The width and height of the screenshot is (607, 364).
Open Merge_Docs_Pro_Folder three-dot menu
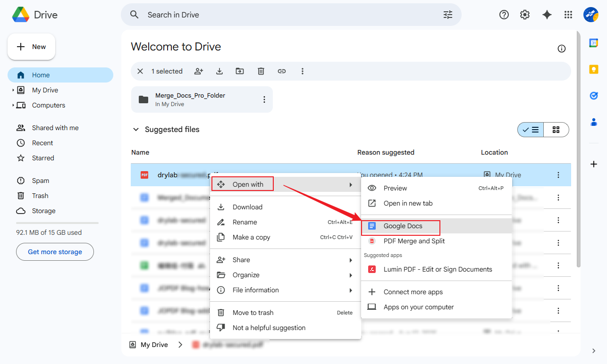tap(264, 99)
